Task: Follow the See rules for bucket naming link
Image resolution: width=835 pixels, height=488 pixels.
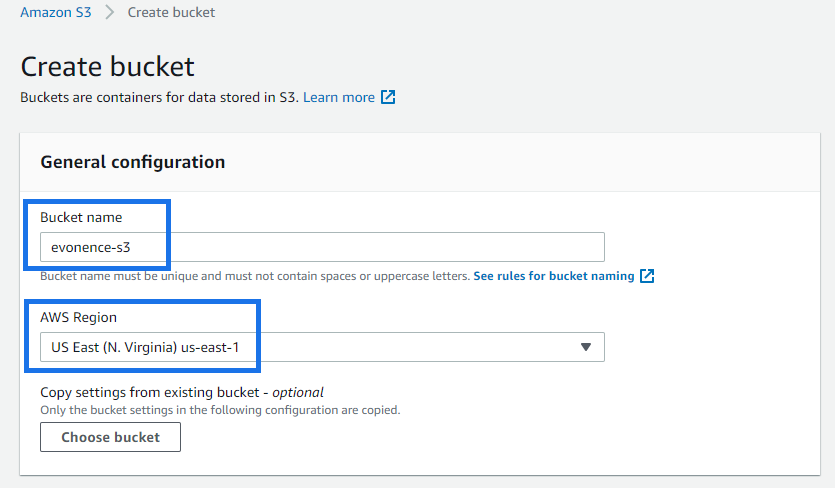Action: tap(554, 276)
